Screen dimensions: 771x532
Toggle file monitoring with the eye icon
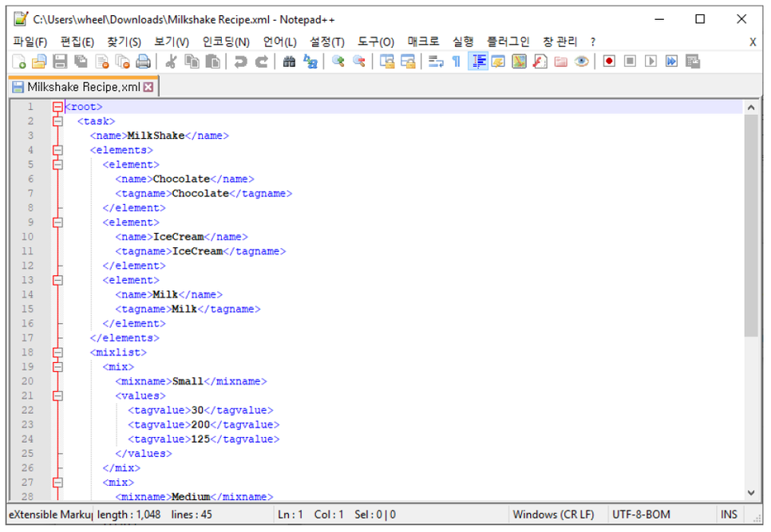tap(582, 61)
